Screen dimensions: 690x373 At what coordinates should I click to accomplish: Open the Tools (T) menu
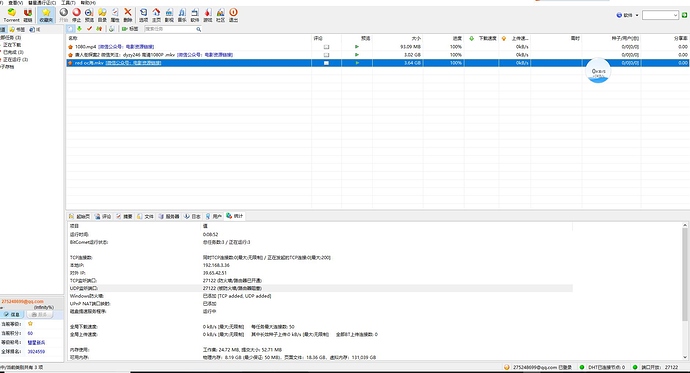tap(68, 3)
